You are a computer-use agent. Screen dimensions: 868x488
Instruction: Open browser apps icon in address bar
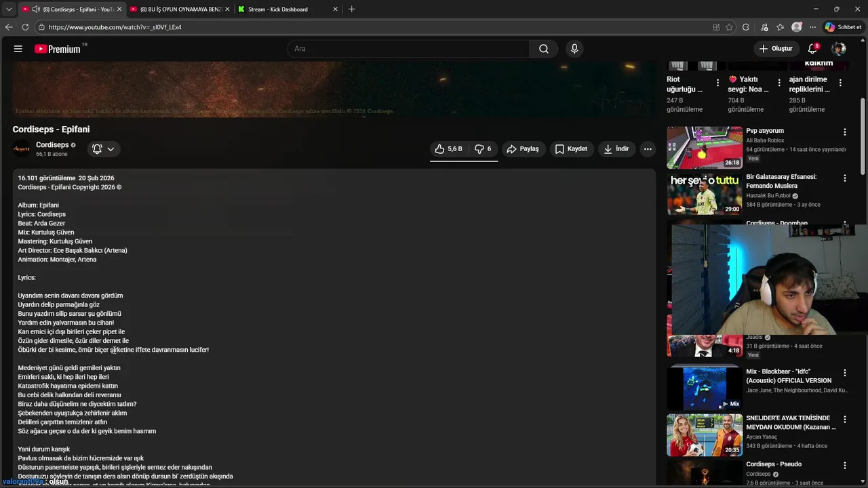(717, 27)
